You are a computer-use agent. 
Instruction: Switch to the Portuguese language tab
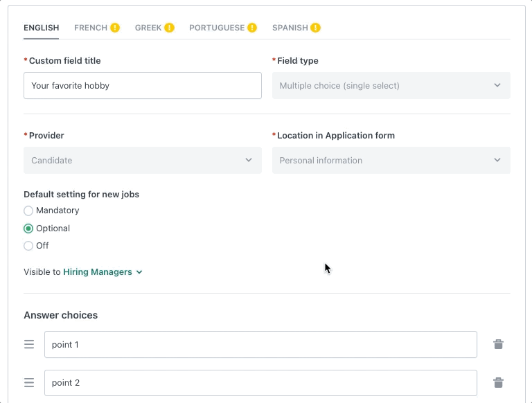tap(216, 28)
